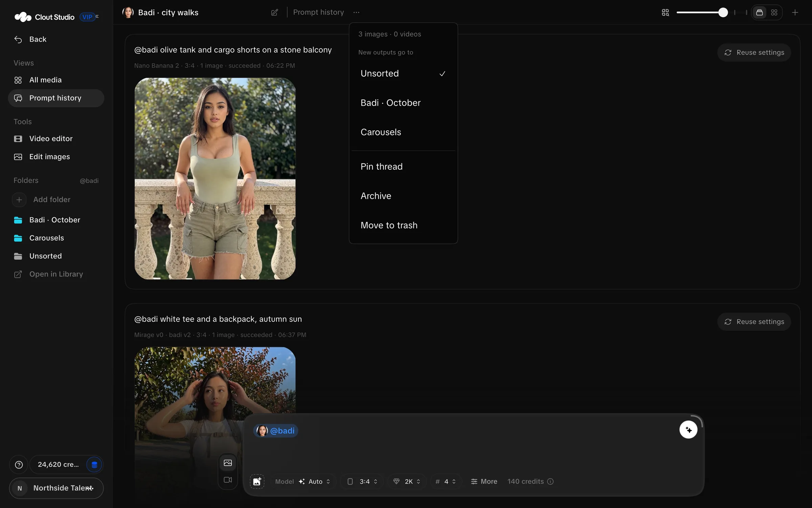Click the credits info icon next to 140 credits
Viewport: 812px width, 508px height.
pyautogui.click(x=550, y=482)
